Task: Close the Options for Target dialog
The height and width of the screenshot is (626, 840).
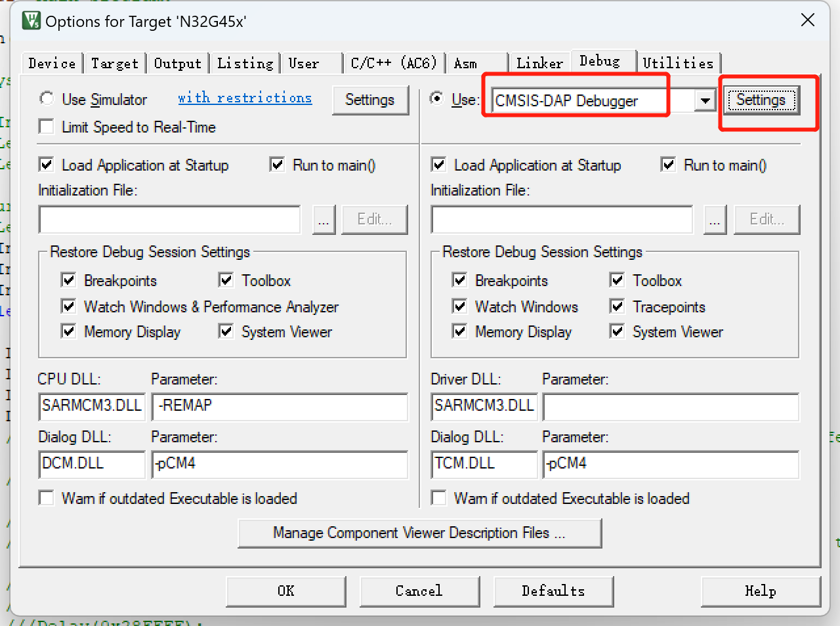Action: [808, 20]
